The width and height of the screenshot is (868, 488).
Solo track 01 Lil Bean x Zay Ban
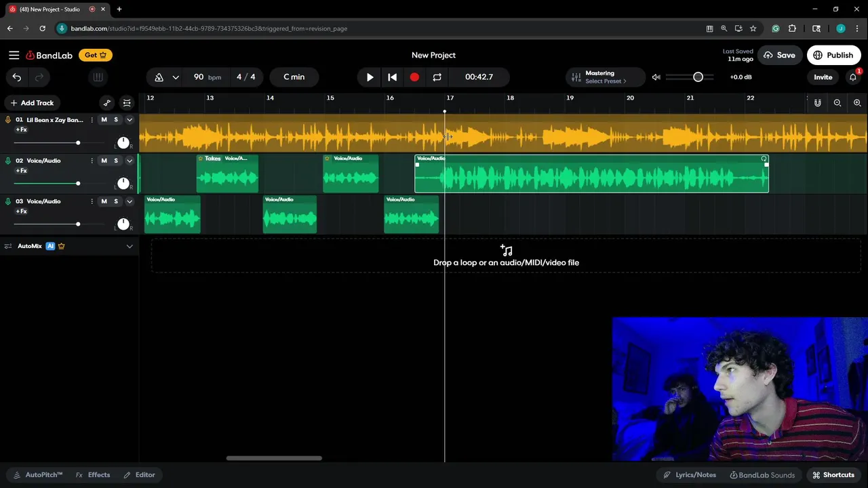[x=116, y=120]
